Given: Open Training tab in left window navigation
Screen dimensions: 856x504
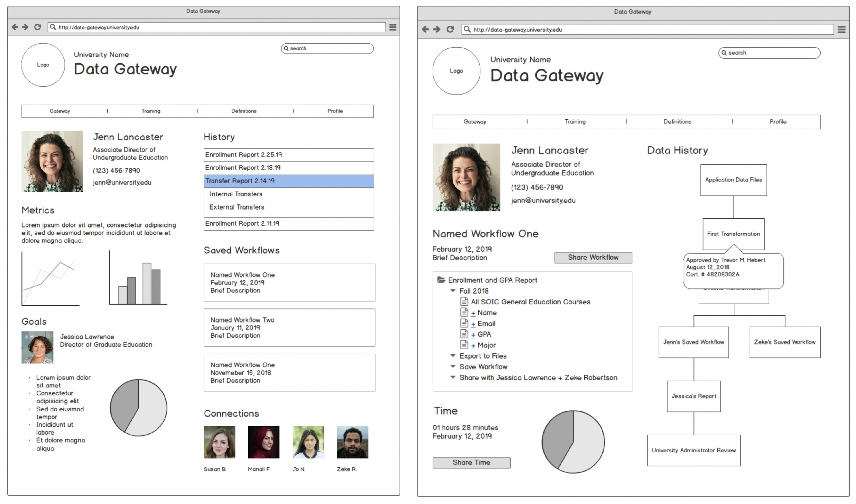Looking at the screenshot, I should [150, 111].
